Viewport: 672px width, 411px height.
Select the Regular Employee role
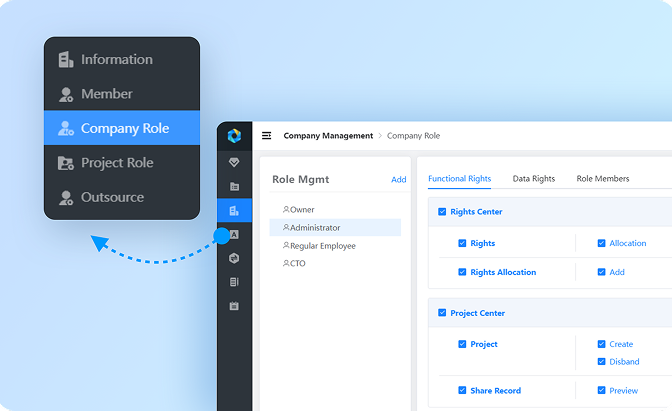pos(322,246)
